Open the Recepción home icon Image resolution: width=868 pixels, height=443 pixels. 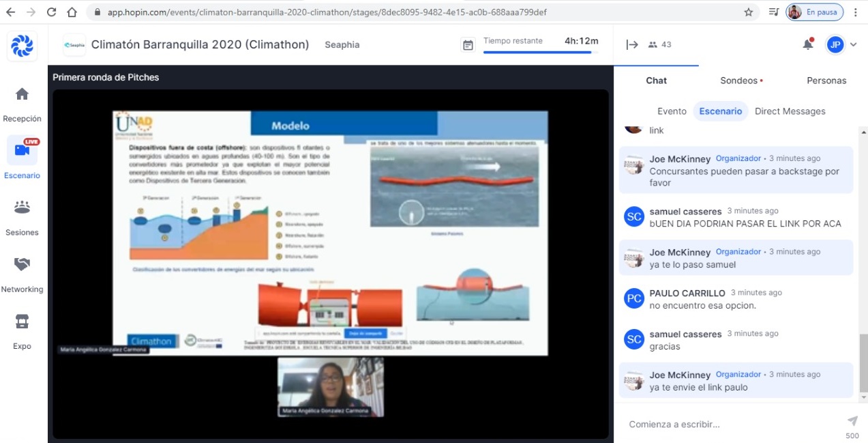[22, 94]
